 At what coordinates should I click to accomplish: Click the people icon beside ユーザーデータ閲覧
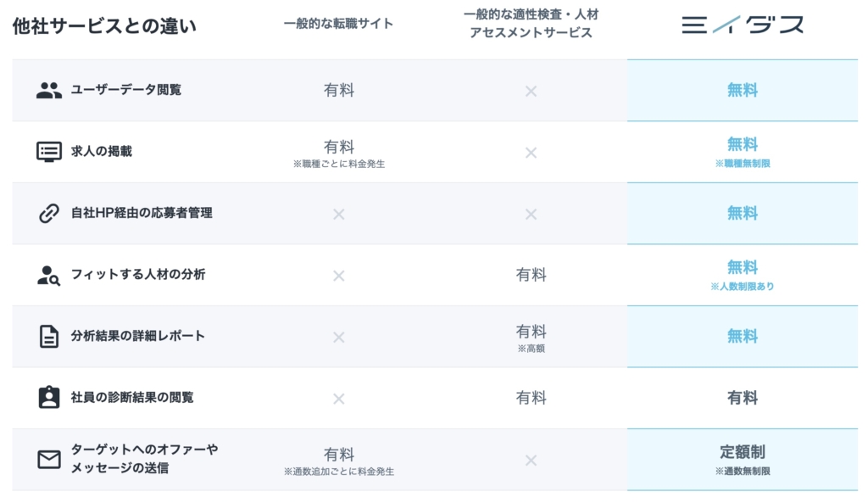point(48,90)
